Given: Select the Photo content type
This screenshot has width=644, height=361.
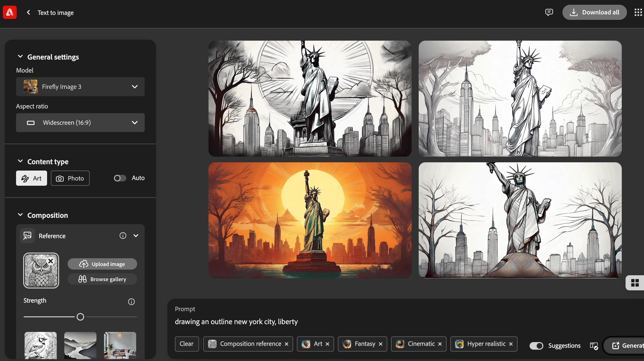Looking at the screenshot, I should pos(70,178).
